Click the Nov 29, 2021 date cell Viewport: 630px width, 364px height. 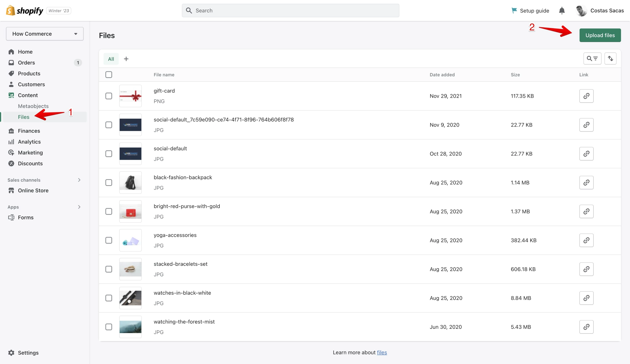[x=446, y=96]
